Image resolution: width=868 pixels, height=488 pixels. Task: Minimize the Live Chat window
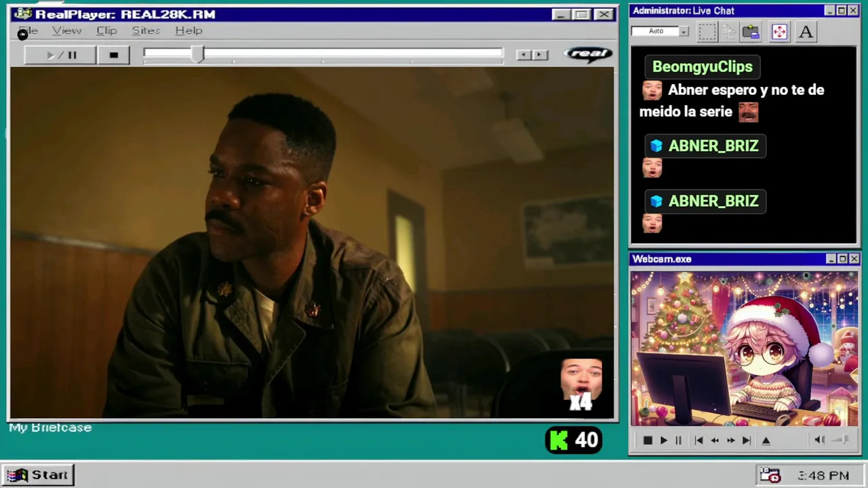[x=829, y=11]
